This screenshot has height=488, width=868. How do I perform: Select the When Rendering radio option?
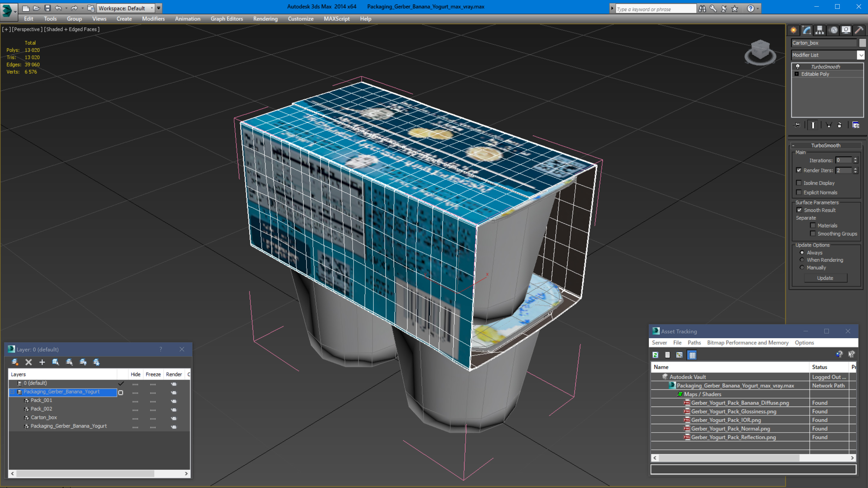[802, 260]
